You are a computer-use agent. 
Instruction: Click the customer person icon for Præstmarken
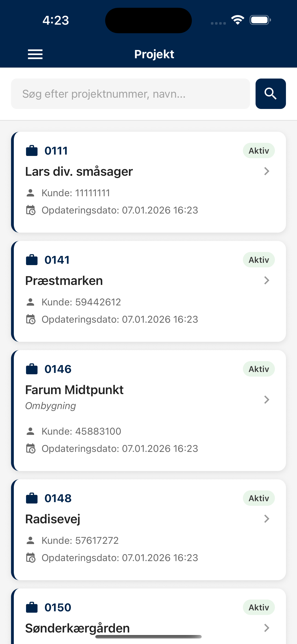point(30,302)
